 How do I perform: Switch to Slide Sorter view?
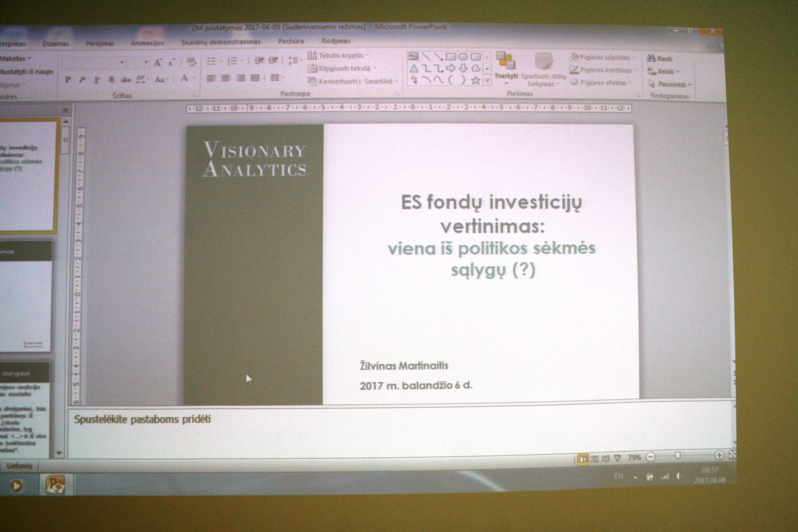coord(595,459)
